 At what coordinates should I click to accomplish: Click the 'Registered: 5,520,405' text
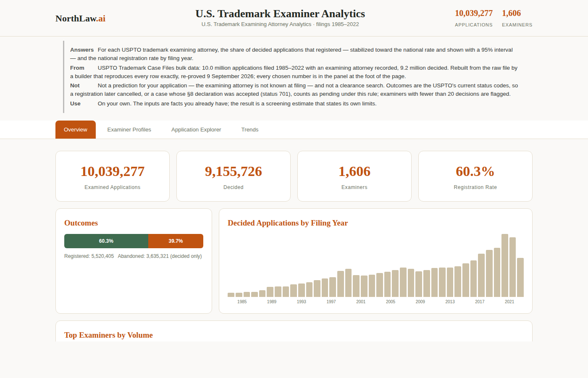pos(89,256)
